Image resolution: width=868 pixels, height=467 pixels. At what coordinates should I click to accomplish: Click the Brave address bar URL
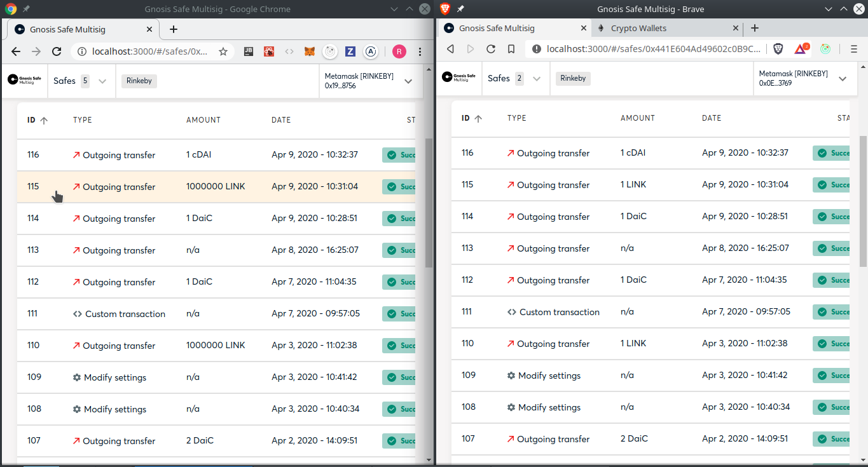(654, 49)
